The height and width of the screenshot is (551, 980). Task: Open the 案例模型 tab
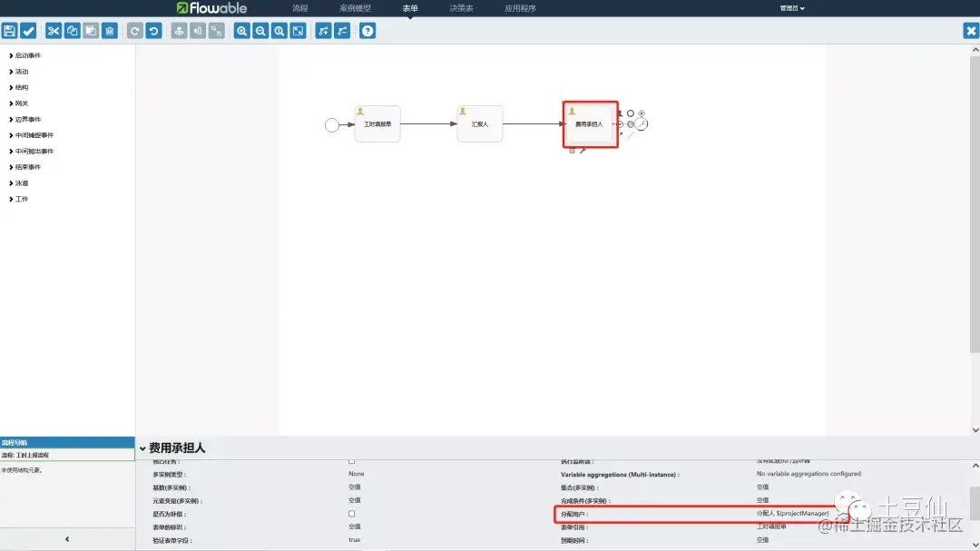pos(355,8)
